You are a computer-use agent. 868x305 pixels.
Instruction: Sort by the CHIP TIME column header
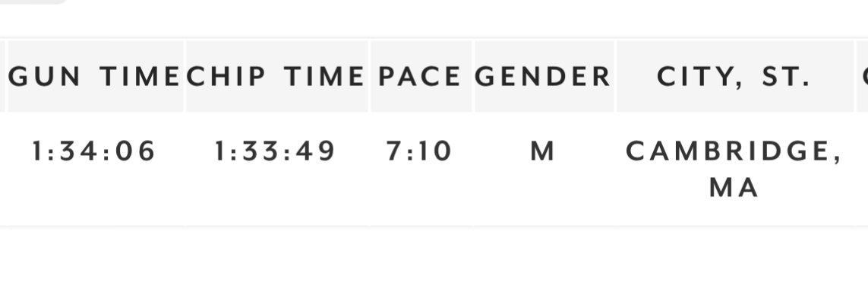[x=277, y=77]
